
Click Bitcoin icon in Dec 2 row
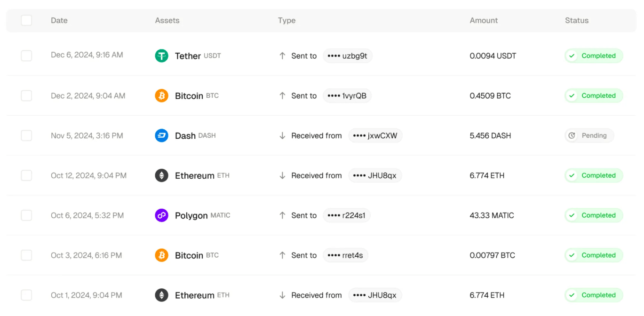click(161, 96)
